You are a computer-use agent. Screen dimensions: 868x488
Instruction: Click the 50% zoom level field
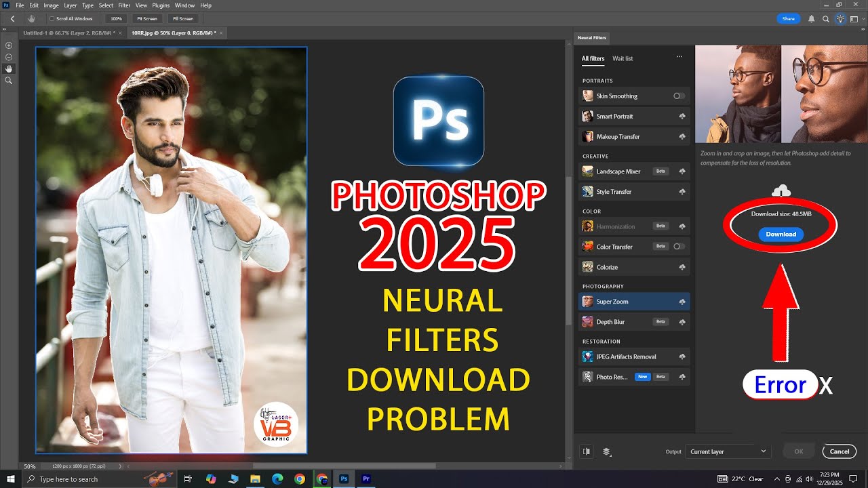click(x=30, y=466)
